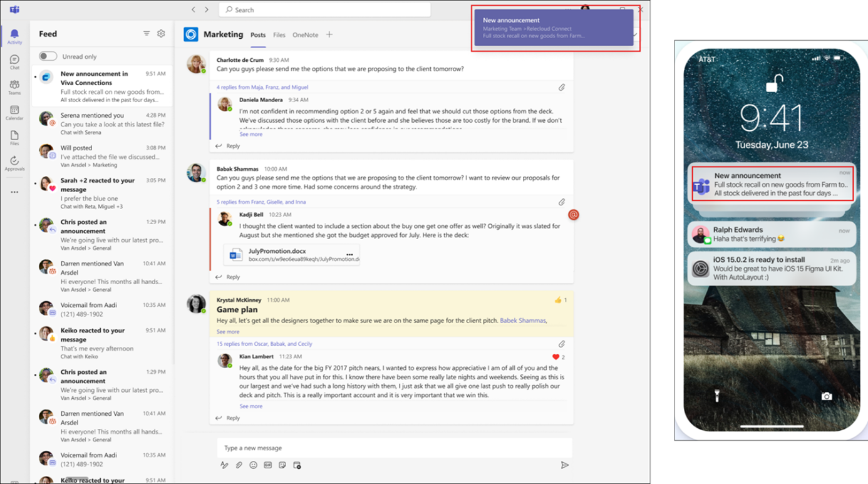Expand 5 replies from Franz, Giselle, Inna
This screenshot has width=868, height=484.
point(261,202)
